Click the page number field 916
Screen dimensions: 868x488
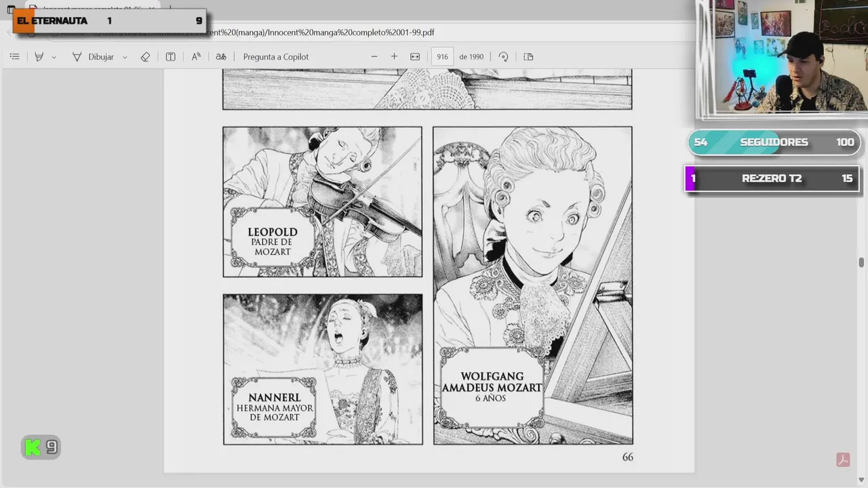[x=442, y=57]
